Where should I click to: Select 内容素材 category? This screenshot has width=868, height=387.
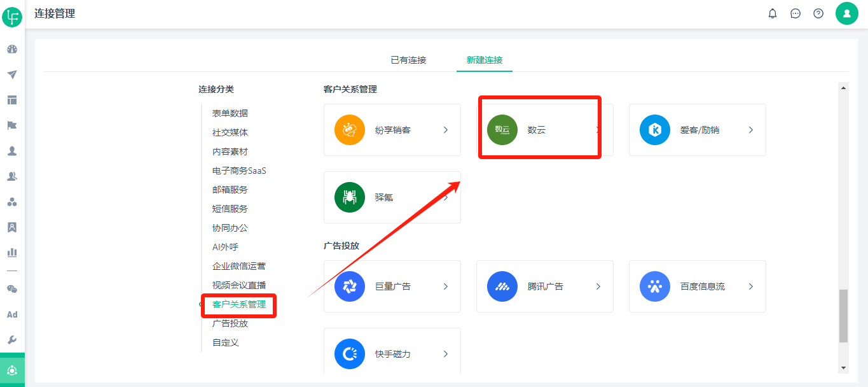pos(230,151)
